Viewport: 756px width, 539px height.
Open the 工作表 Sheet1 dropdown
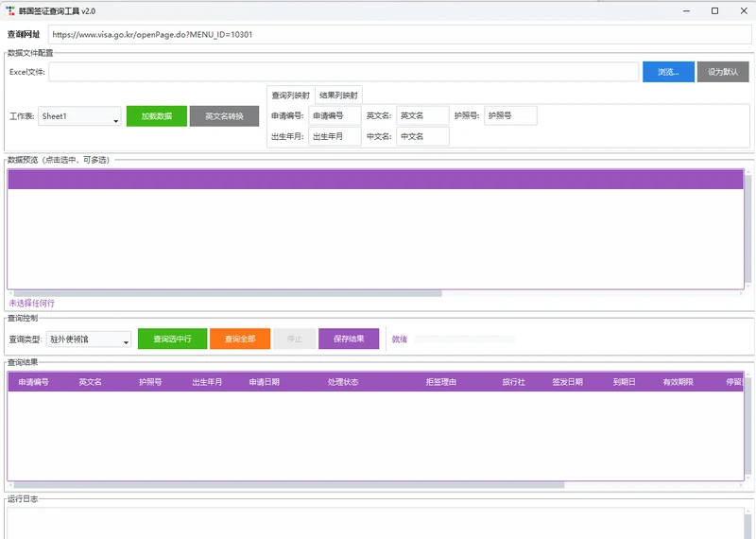click(x=79, y=116)
